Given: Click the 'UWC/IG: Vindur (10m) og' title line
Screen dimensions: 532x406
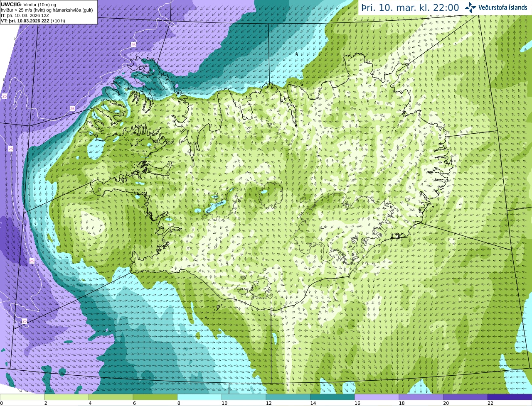Looking at the screenshot, I should click(x=29, y=5).
